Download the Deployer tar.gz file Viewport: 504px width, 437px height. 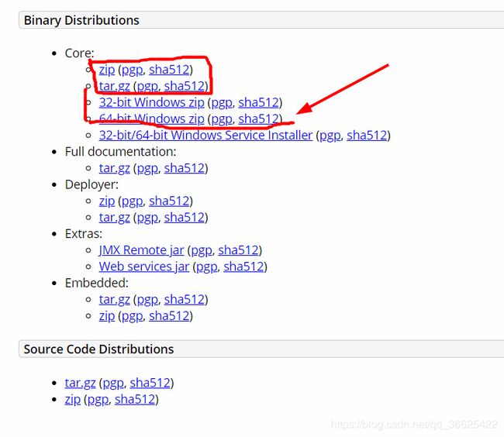click(x=115, y=217)
